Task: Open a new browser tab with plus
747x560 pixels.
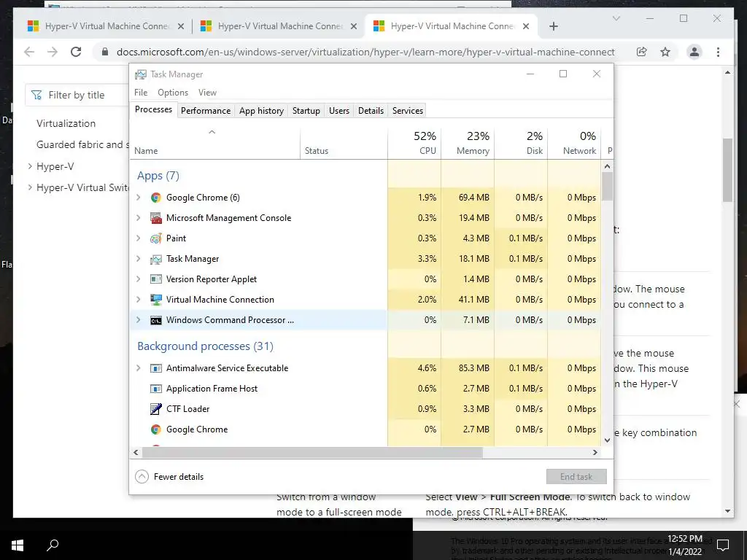Action: (554, 26)
